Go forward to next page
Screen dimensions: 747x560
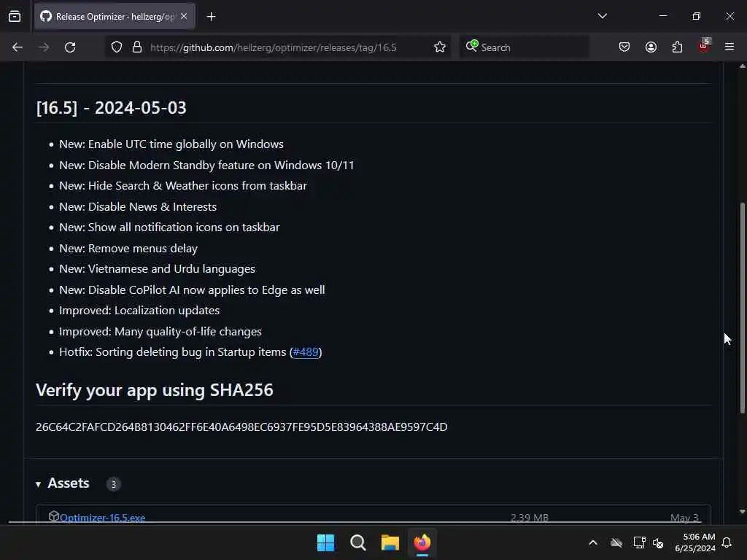tap(44, 47)
